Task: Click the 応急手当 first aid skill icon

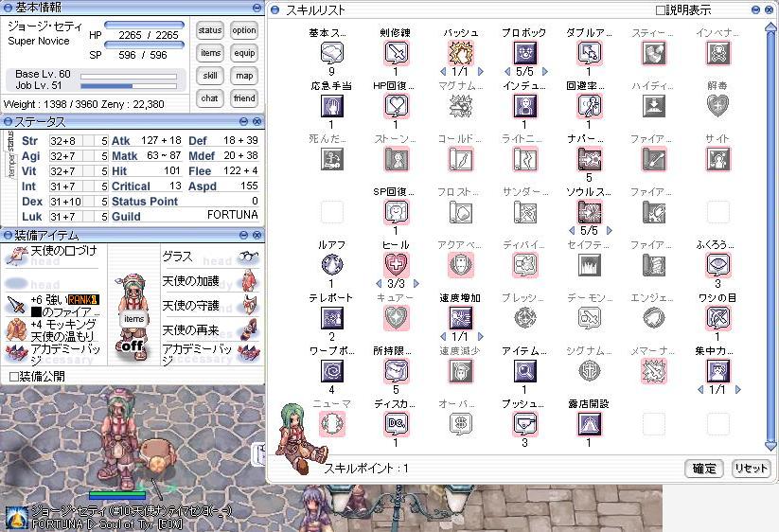Action: pos(332,106)
